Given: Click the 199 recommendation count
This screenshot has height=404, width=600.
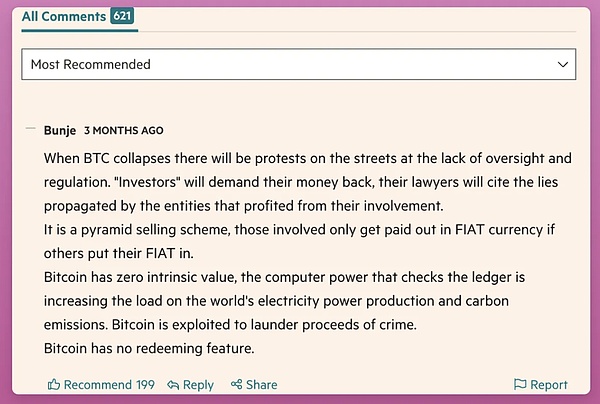Looking at the screenshot, I should (145, 384).
